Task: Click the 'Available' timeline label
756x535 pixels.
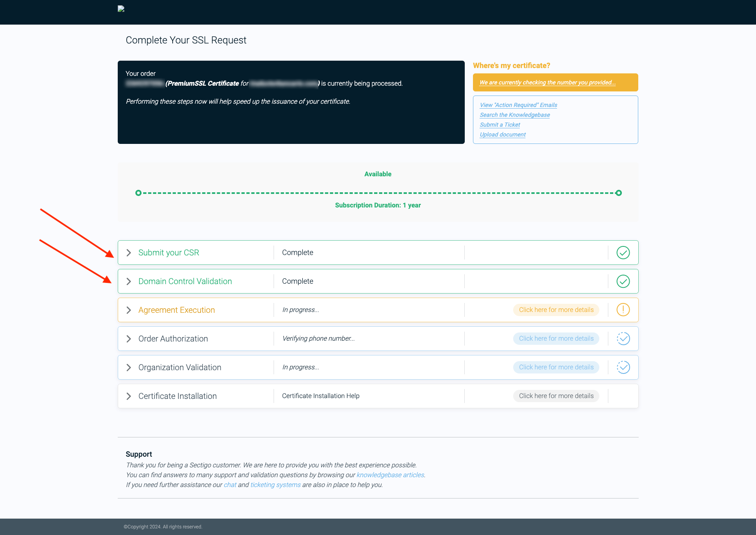Action: (x=378, y=174)
